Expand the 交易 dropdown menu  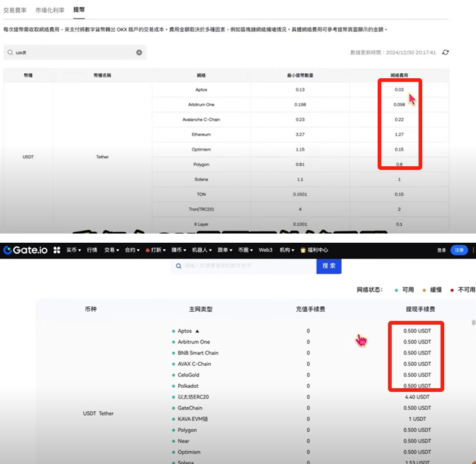click(111, 250)
